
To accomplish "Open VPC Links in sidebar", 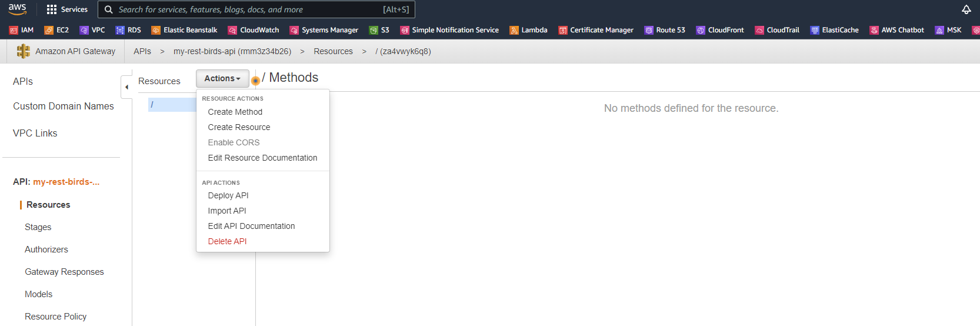I will point(35,133).
